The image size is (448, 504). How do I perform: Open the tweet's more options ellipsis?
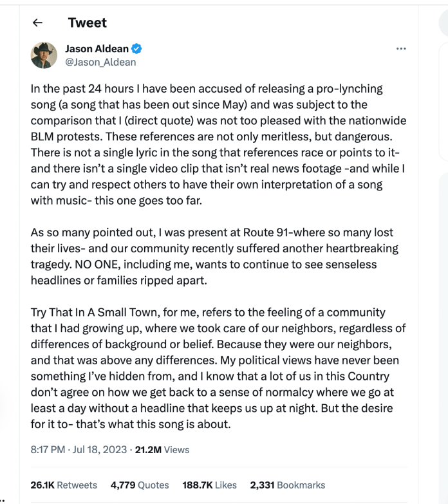pyautogui.click(x=401, y=49)
